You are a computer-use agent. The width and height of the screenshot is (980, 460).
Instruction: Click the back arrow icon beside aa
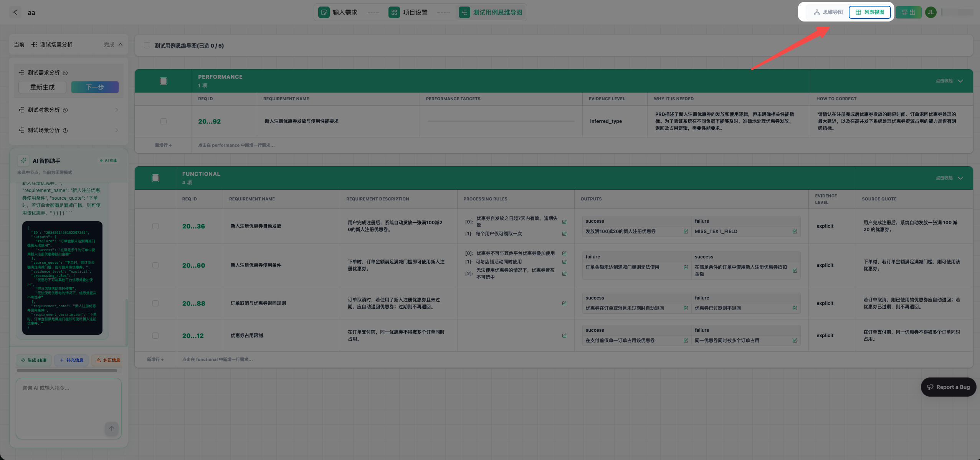[15, 12]
